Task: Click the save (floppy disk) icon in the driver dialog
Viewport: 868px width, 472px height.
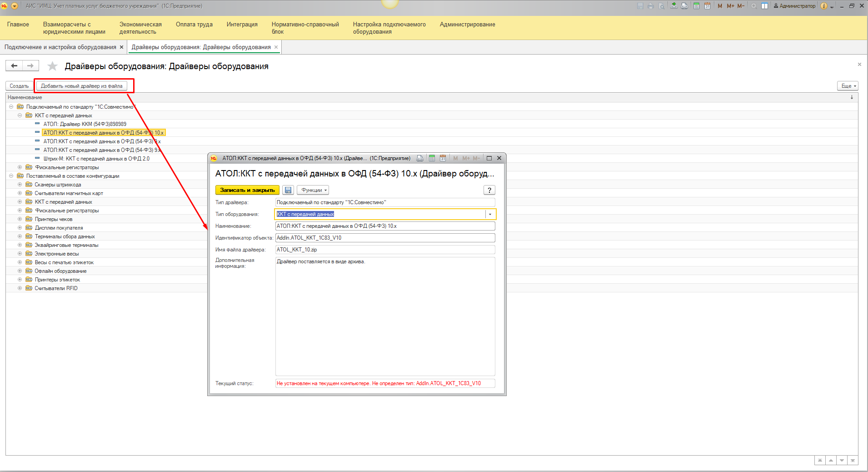Action: (288, 190)
